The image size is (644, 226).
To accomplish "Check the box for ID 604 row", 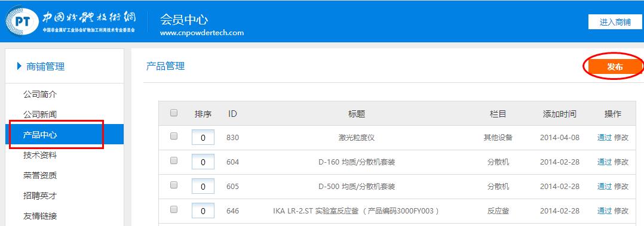I will 174,161.
